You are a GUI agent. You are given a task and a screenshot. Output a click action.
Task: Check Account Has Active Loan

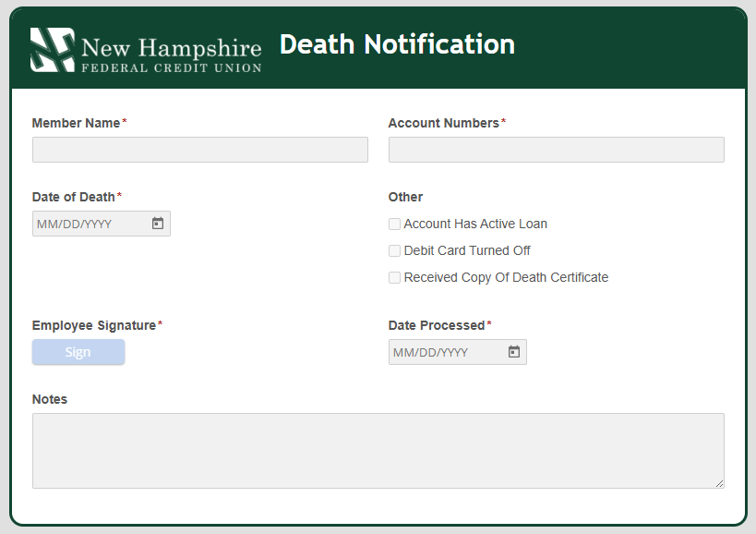click(x=394, y=224)
